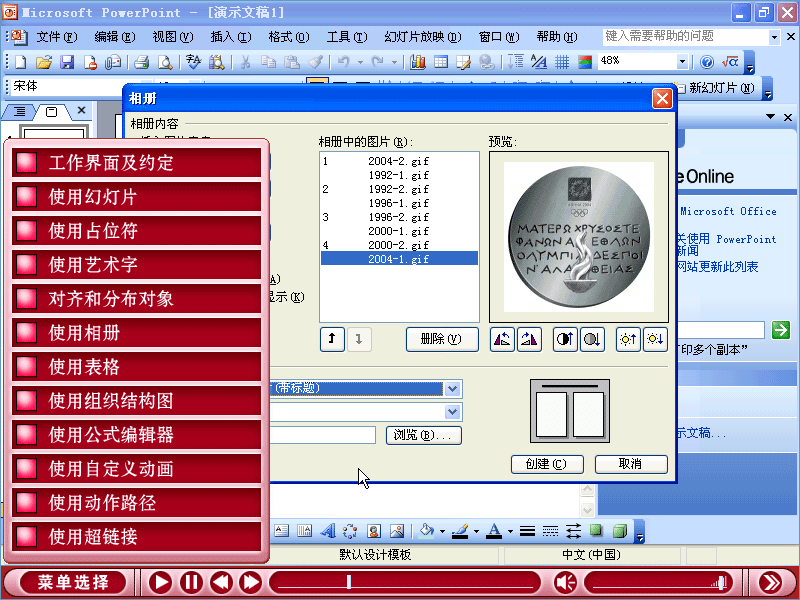Open the 插入 (Insert) menu
The image size is (800, 600).
[x=230, y=37]
